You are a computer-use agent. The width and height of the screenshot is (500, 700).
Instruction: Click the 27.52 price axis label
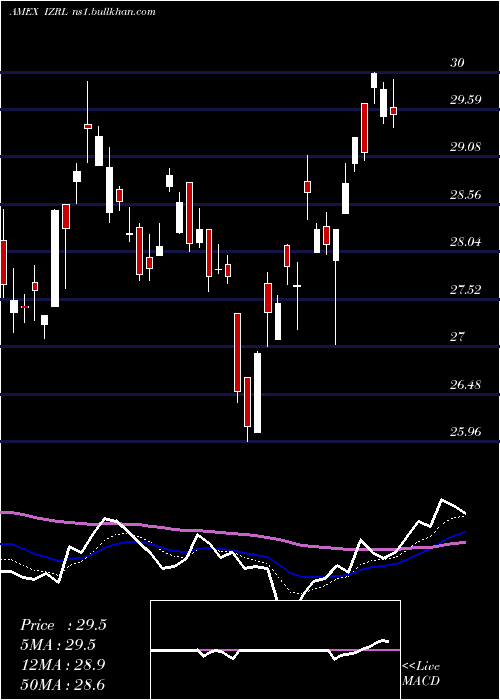(x=466, y=290)
